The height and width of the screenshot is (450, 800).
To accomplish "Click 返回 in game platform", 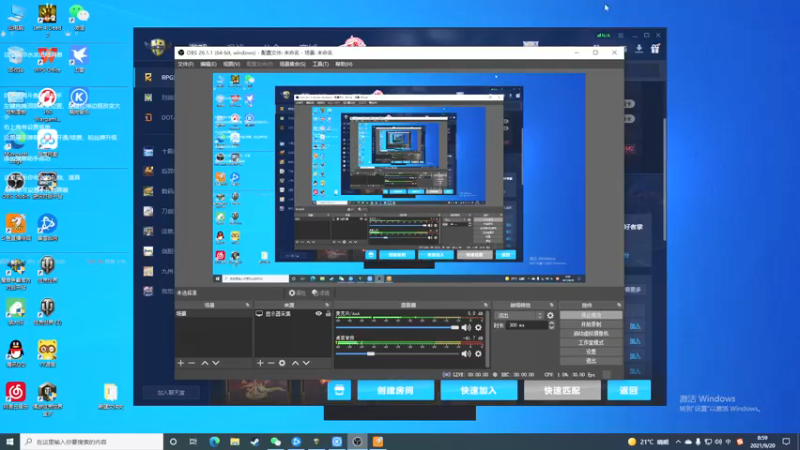I will tap(629, 390).
